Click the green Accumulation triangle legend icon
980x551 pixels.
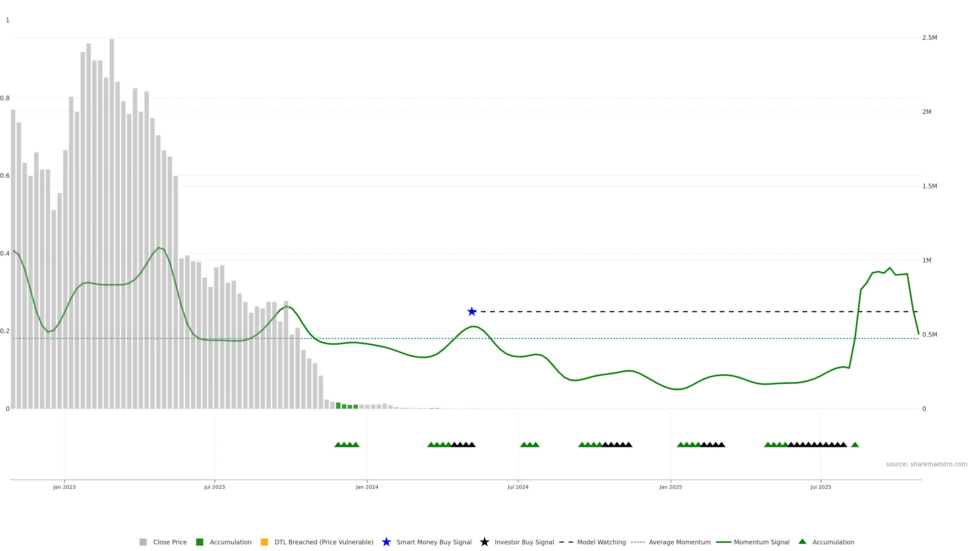click(x=802, y=542)
